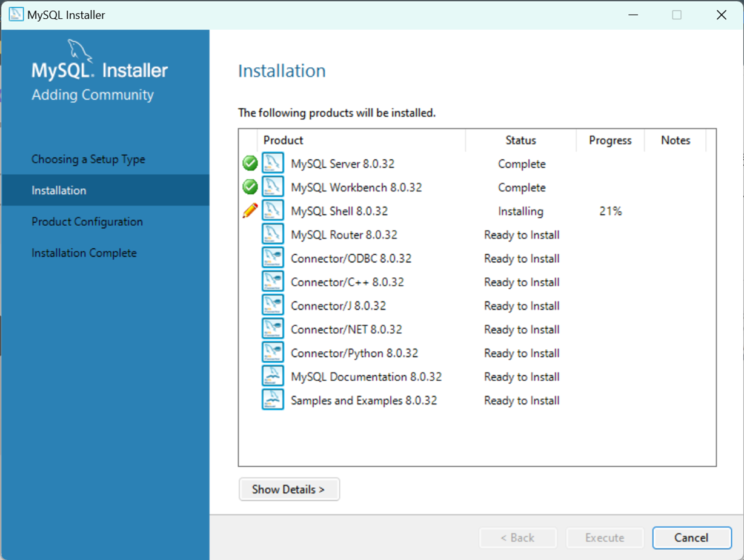
Task: Click the Connector/NET 8.0.32 product icon
Action: tap(273, 329)
